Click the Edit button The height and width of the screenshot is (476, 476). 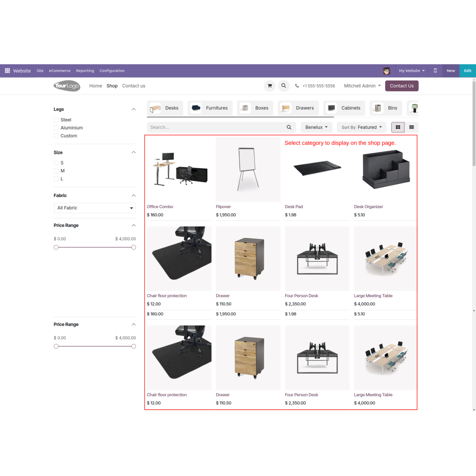click(467, 71)
